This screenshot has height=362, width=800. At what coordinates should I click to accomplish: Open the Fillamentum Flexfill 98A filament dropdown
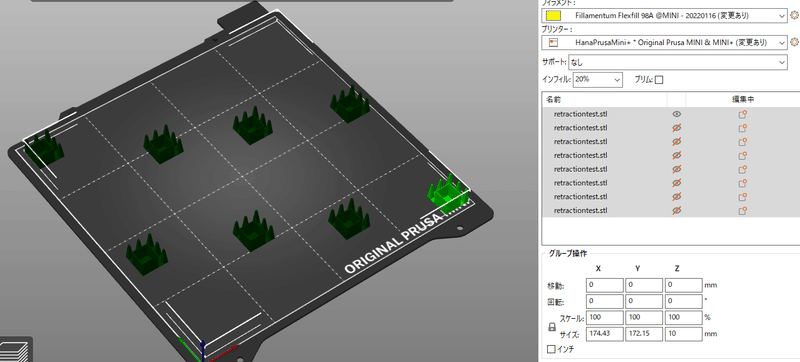click(x=664, y=15)
